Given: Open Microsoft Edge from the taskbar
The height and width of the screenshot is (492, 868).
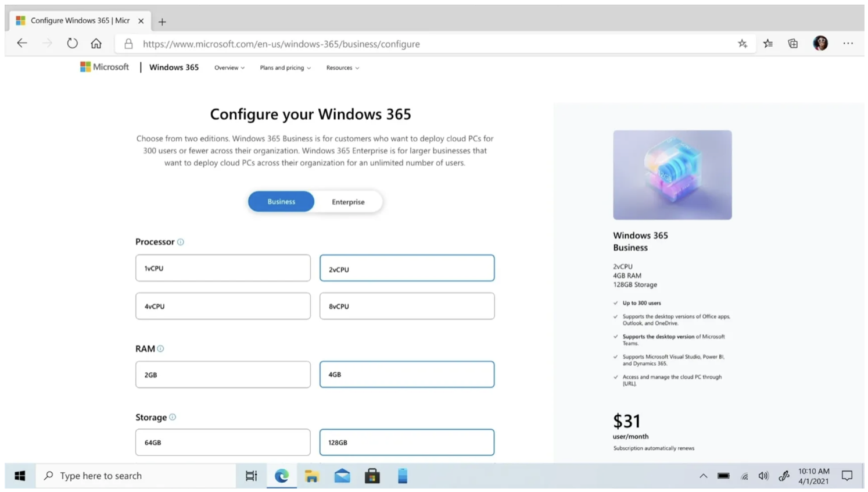Looking at the screenshot, I should (282, 476).
